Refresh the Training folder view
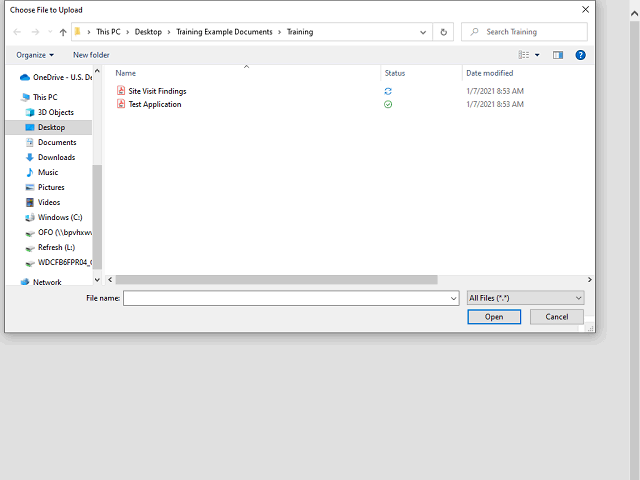Viewport: 640px width, 480px height. point(443,32)
